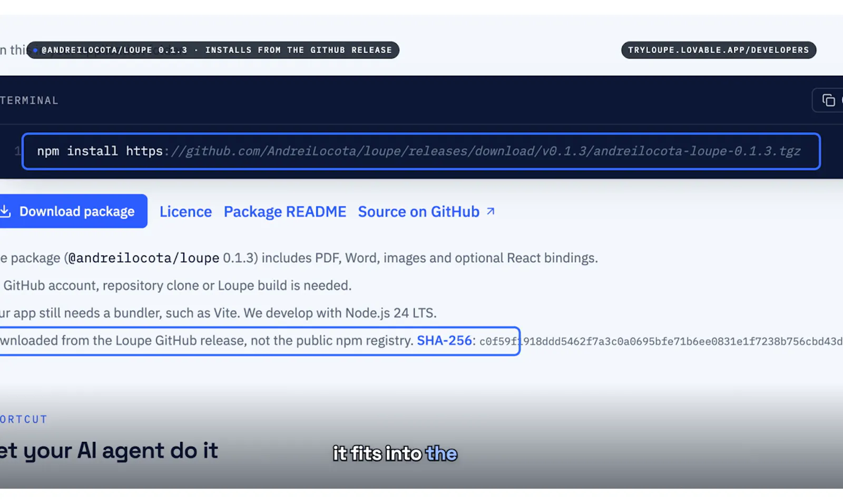Click the external arrow icon beside Source on GitHub
The height and width of the screenshot is (504, 843).
[491, 211]
